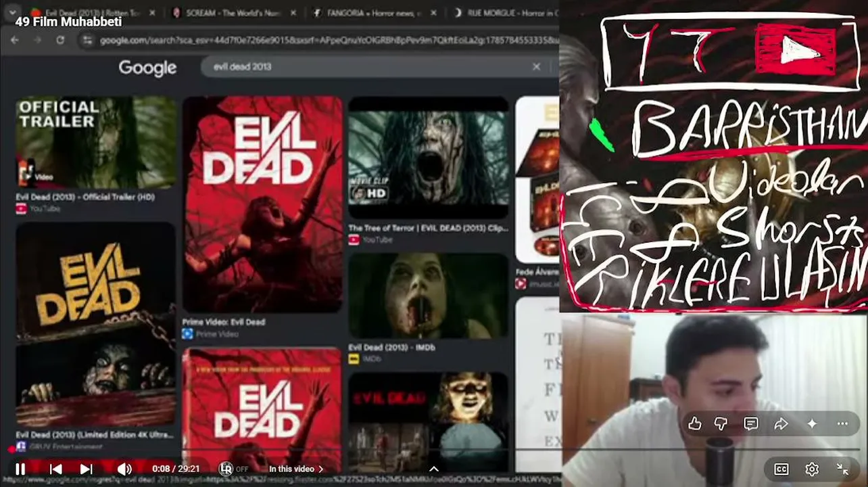Open the AI sparkle Ask feature
Viewport: 868px width, 487px height.
tap(812, 423)
